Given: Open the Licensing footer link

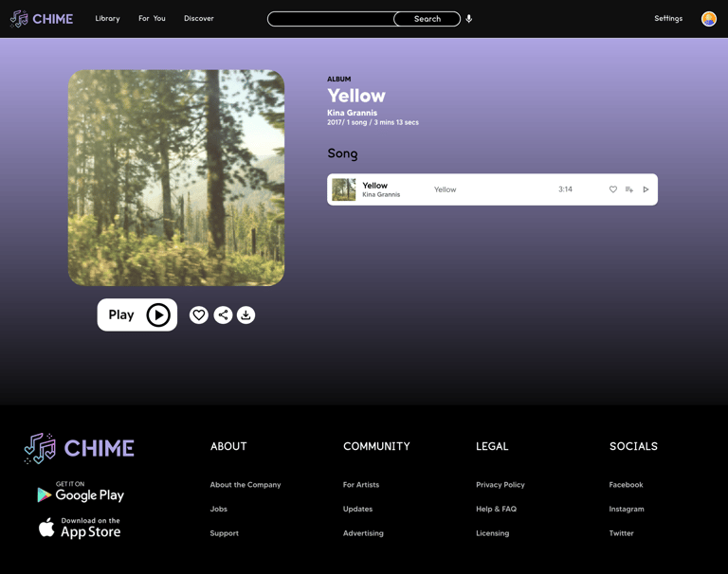Looking at the screenshot, I should (x=492, y=533).
